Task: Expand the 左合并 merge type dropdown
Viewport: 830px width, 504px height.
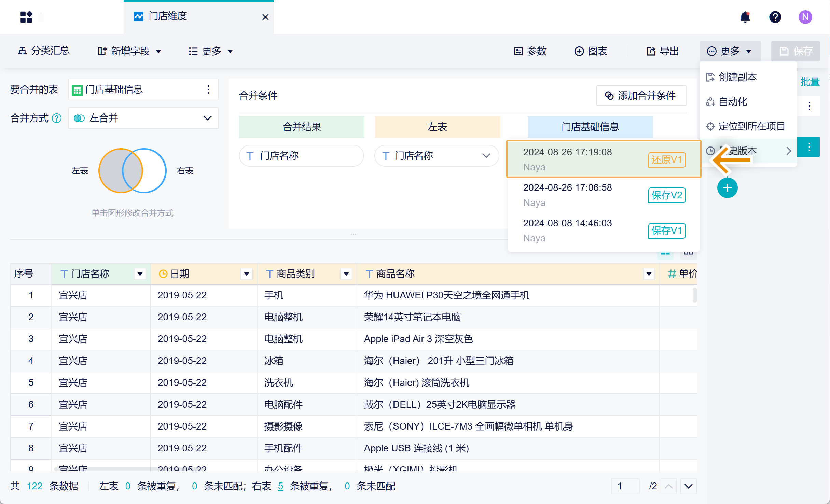Action: 143,118
